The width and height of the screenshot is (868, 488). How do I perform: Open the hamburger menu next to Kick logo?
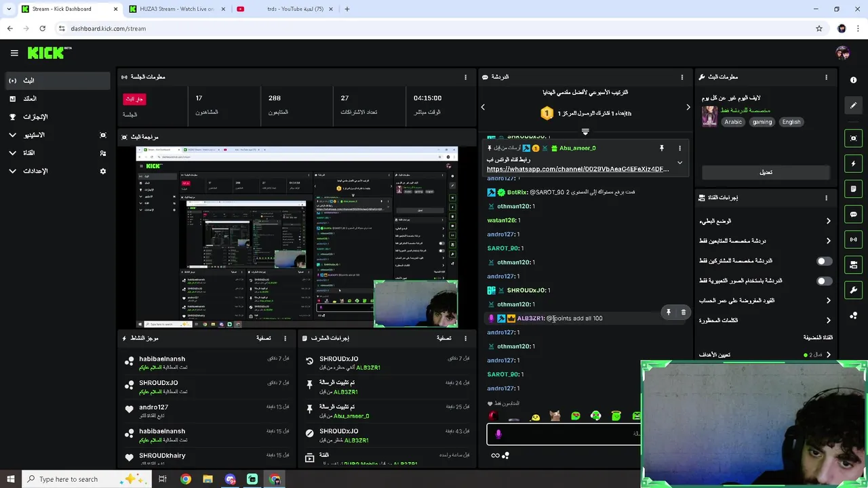click(14, 53)
